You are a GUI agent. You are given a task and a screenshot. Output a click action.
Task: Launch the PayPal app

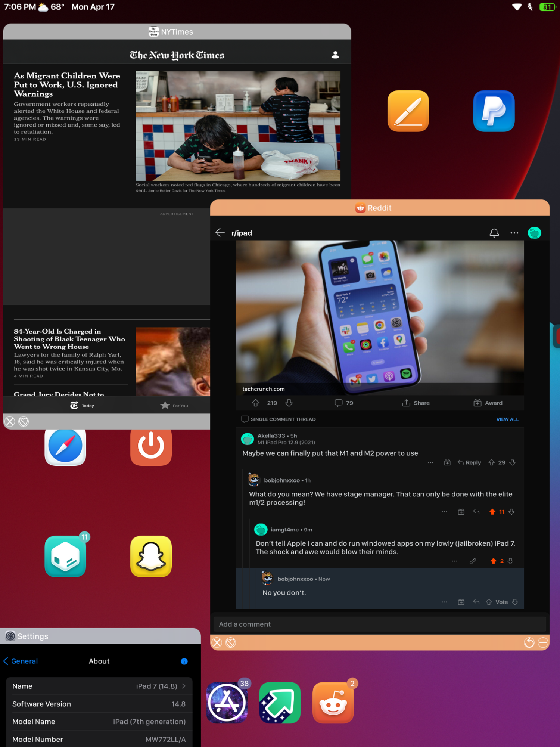click(494, 111)
